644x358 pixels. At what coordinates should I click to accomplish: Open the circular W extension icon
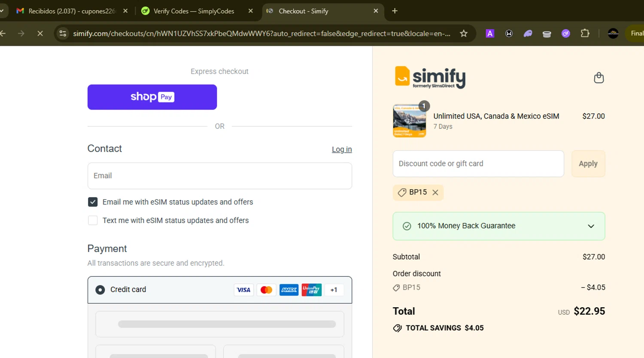[509, 34]
